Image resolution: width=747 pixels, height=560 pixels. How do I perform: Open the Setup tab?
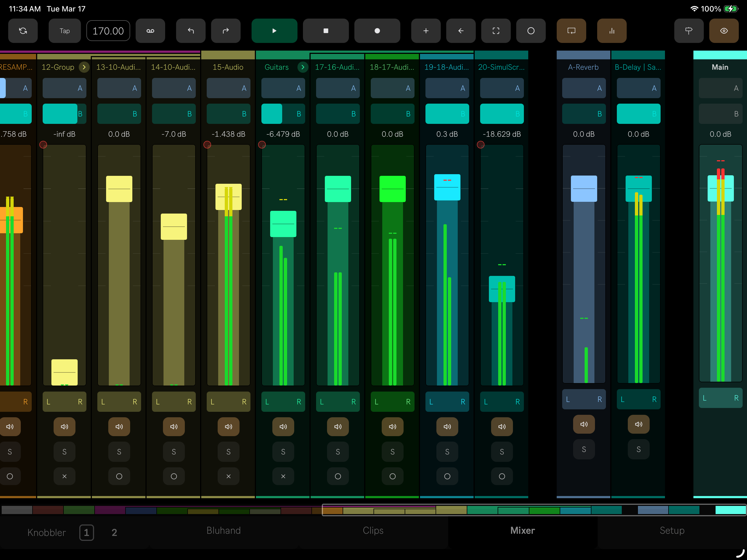coord(672,530)
